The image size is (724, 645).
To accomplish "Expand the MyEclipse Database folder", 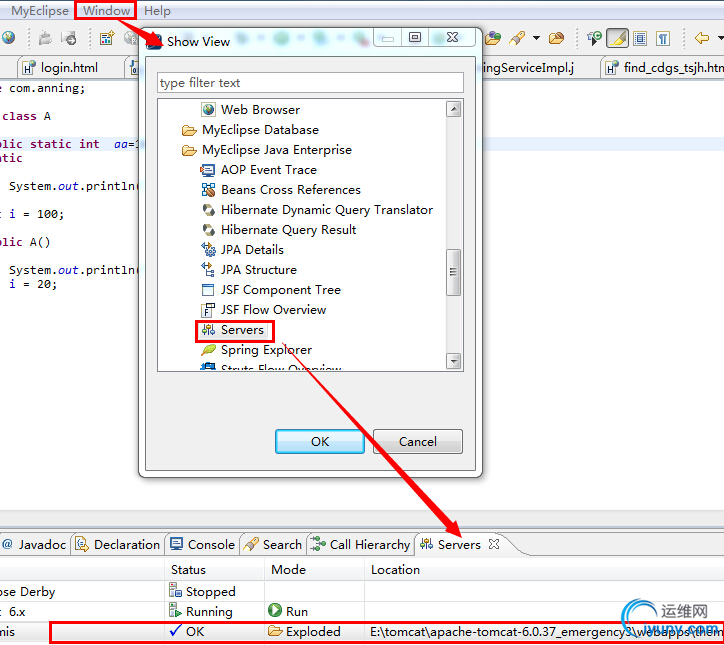I will [189, 130].
